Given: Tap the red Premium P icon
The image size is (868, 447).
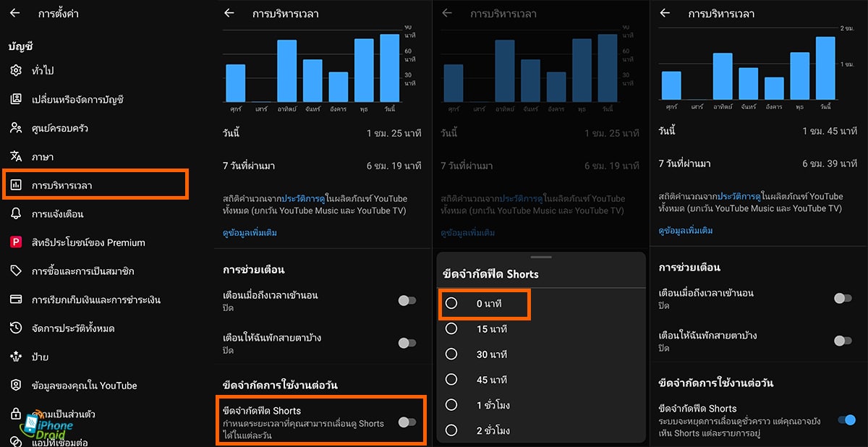Looking at the screenshot, I should (16, 242).
